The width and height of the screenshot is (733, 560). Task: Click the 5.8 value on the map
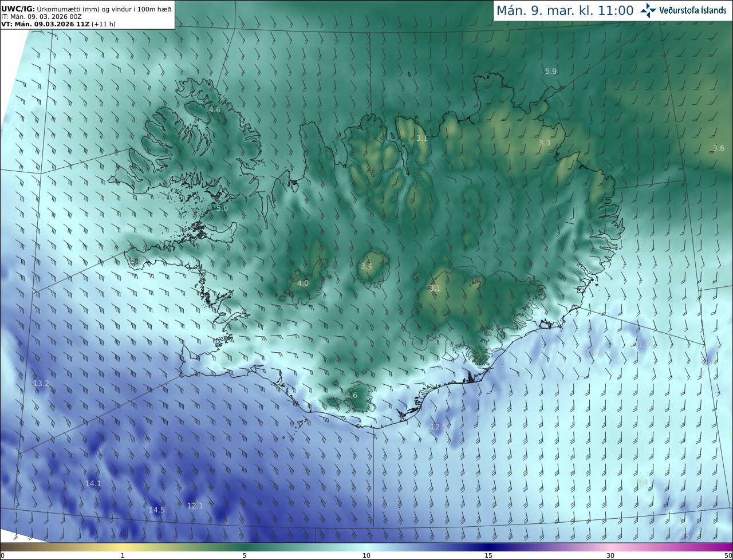click(x=136, y=261)
